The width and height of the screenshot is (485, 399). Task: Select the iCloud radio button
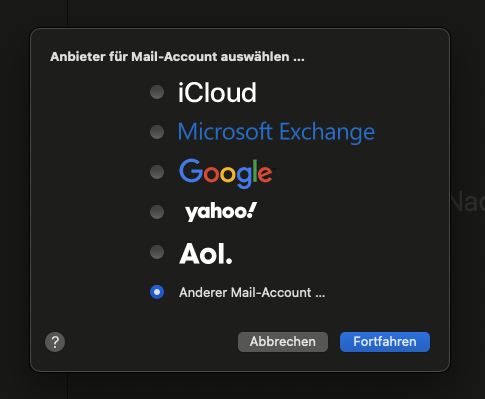(x=157, y=92)
